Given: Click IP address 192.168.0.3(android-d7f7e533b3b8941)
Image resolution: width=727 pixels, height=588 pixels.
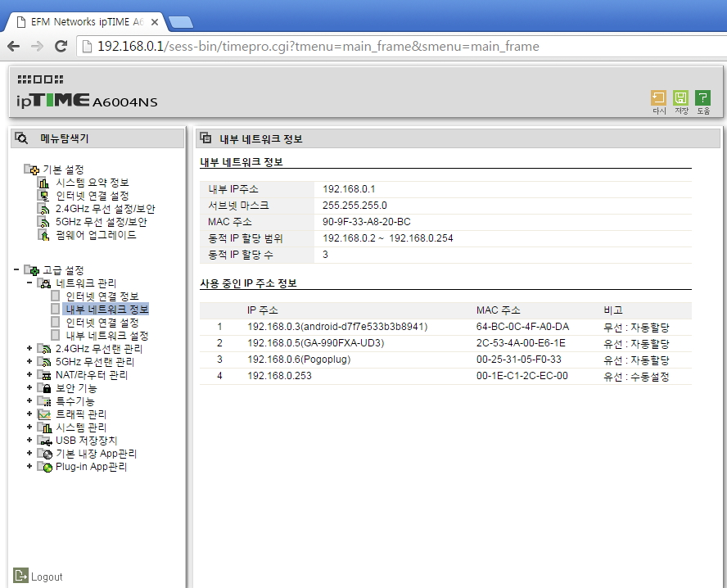Looking at the screenshot, I should pyautogui.click(x=337, y=327).
